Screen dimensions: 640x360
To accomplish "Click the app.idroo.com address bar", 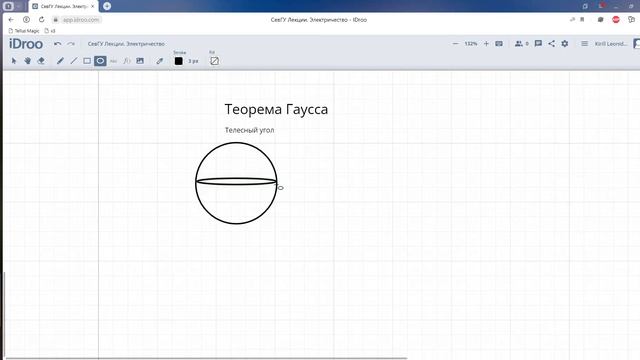I will (81, 20).
